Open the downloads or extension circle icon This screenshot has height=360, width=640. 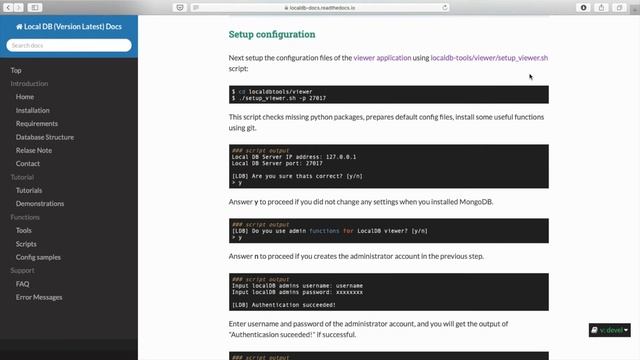pos(583,7)
